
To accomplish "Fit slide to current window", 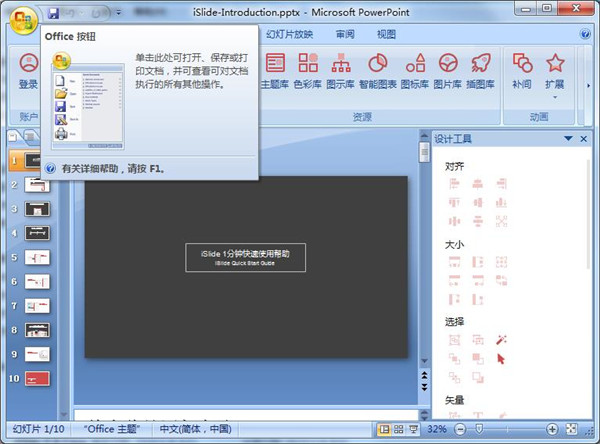I will (571, 429).
